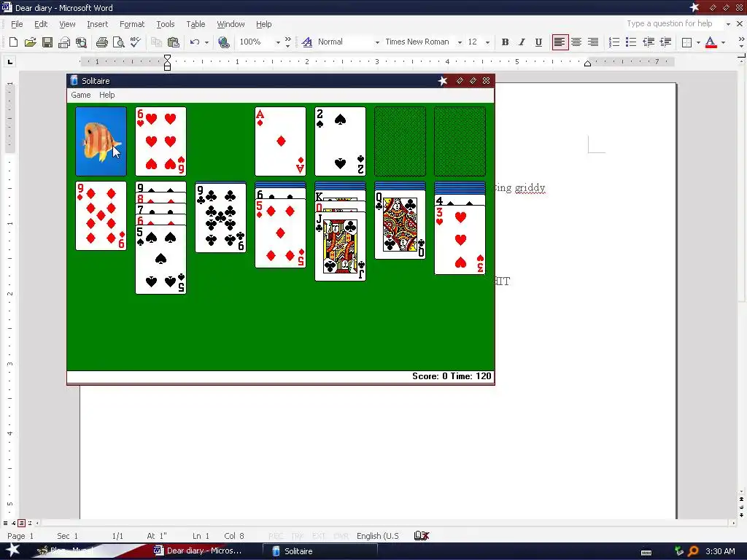
Task: Toggle EXT extend selection in status bar
Action: point(319,536)
